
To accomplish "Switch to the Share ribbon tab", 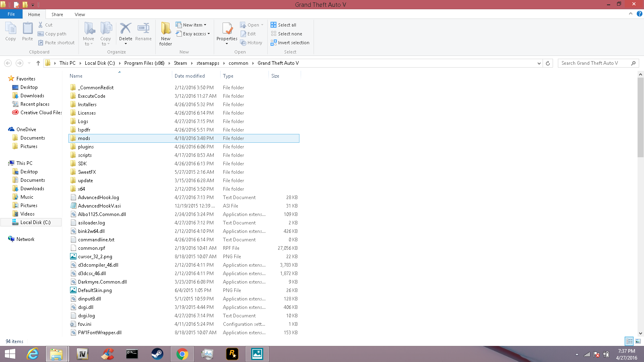I will pos(57,14).
